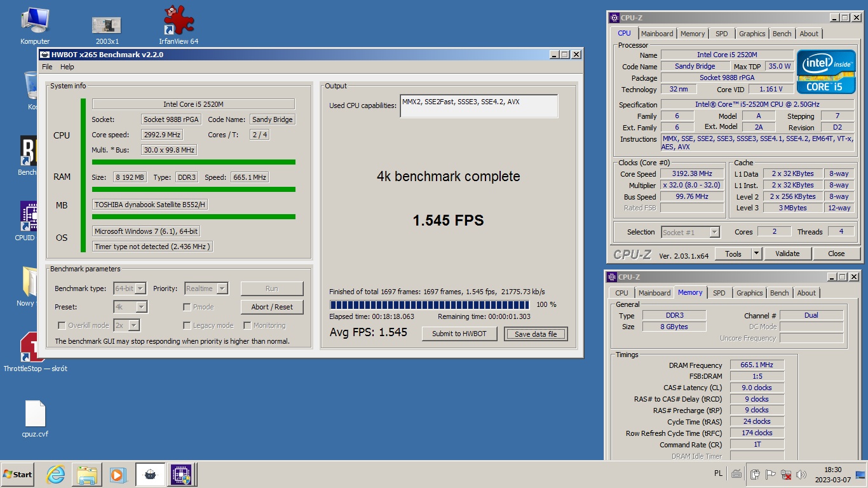Open the Start menu
868x488 pixels.
click(x=18, y=475)
